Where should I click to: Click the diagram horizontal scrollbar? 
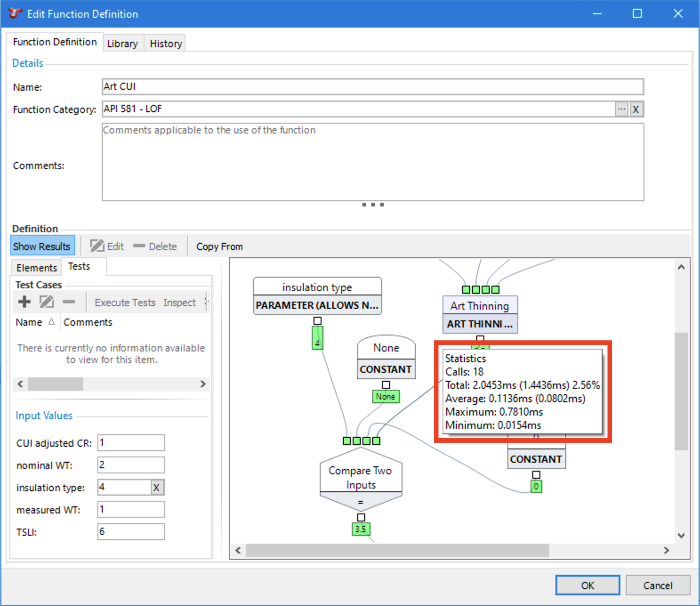[397, 550]
